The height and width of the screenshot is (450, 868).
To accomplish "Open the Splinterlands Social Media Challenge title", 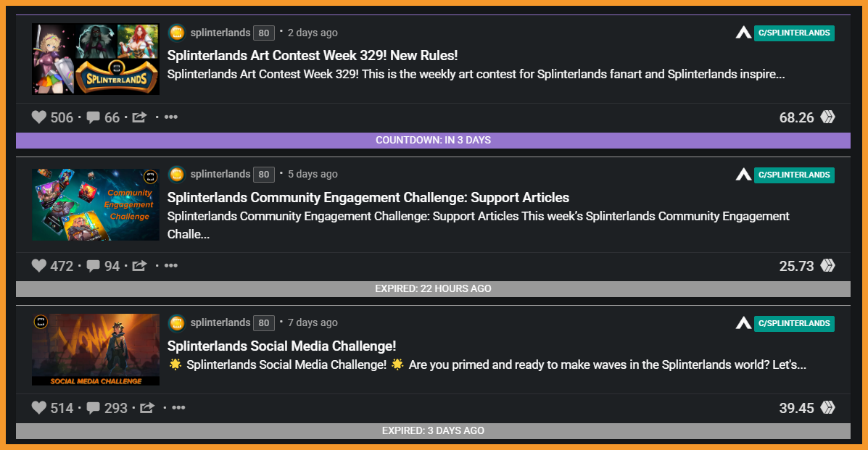I will [x=282, y=346].
